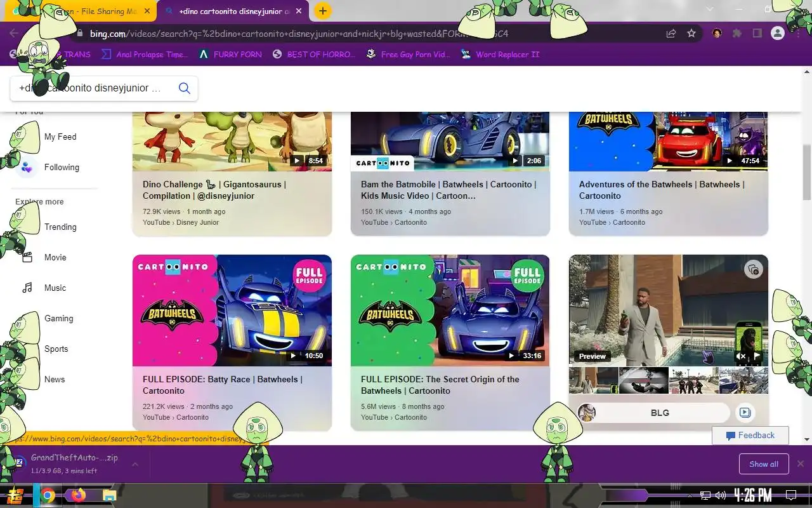The width and height of the screenshot is (812, 508).
Task: Select News in sidebar
Action: [55, 379]
